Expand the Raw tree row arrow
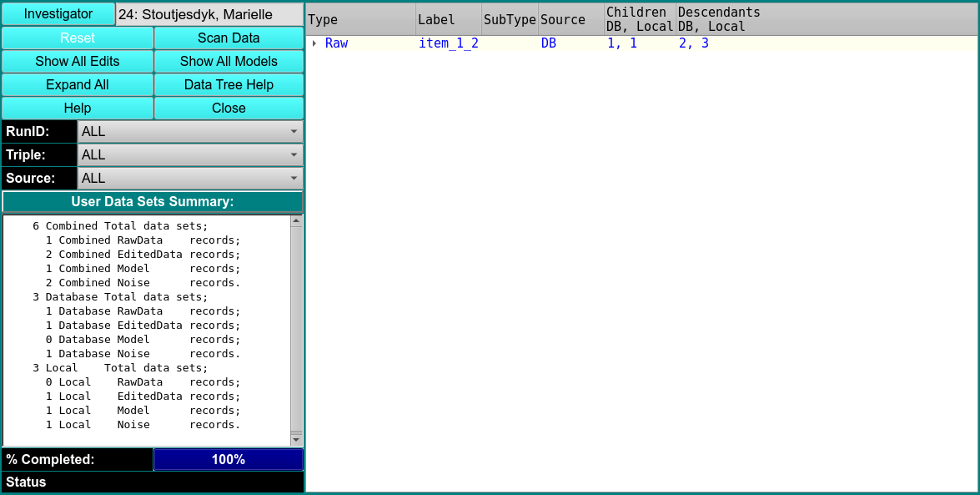This screenshot has height=495, width=980. (314, 43)
